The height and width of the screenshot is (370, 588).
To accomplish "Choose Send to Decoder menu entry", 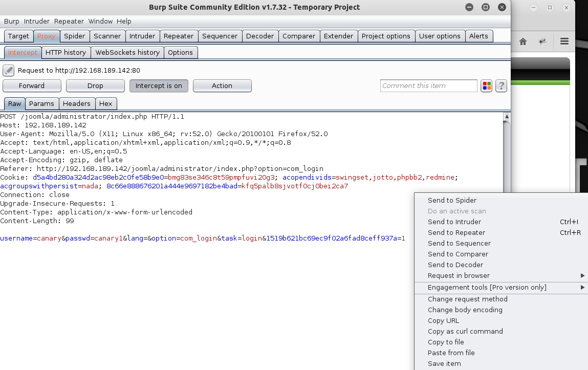I will click(x=501, y=265).
